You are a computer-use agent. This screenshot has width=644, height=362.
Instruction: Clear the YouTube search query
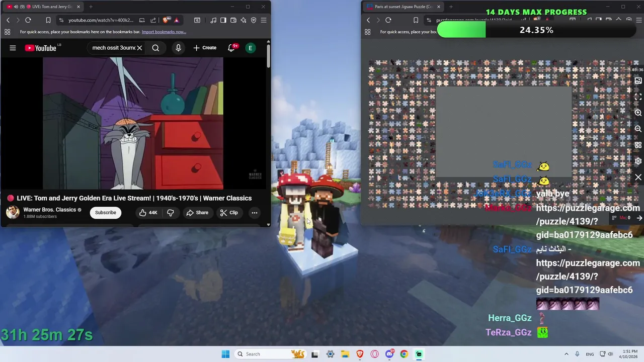pos(139,48)
